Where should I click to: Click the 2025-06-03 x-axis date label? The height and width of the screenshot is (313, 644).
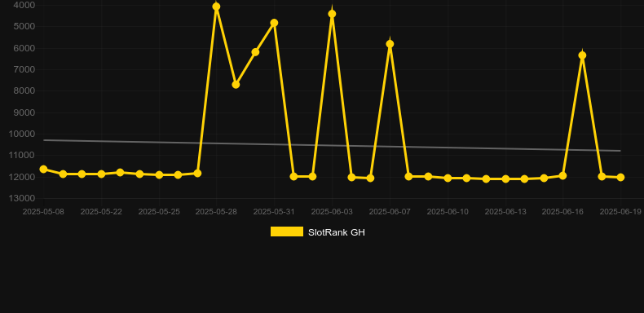pyautogui.click(x=332, y=212)
